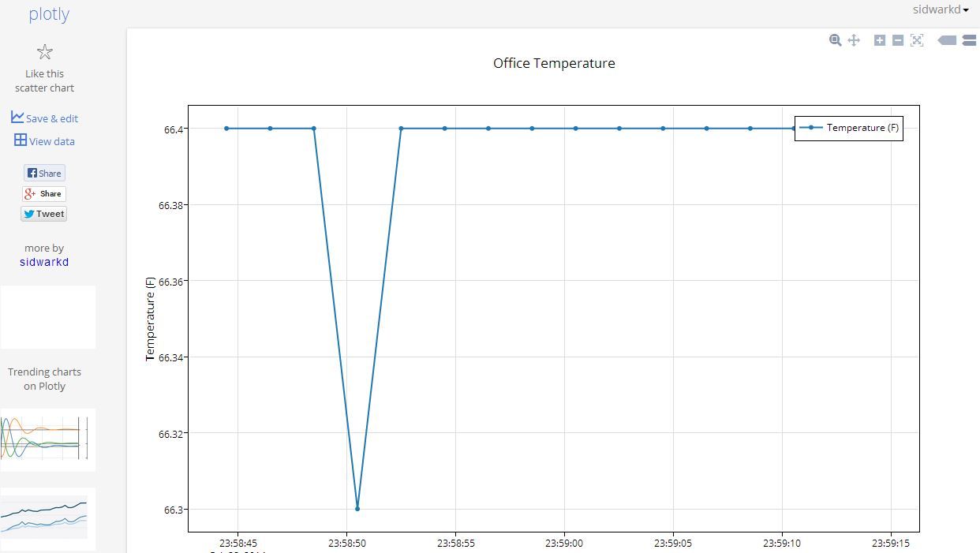Click the 23:59:05 x-axis tick label
980x553 pixels.
point(673,544)
